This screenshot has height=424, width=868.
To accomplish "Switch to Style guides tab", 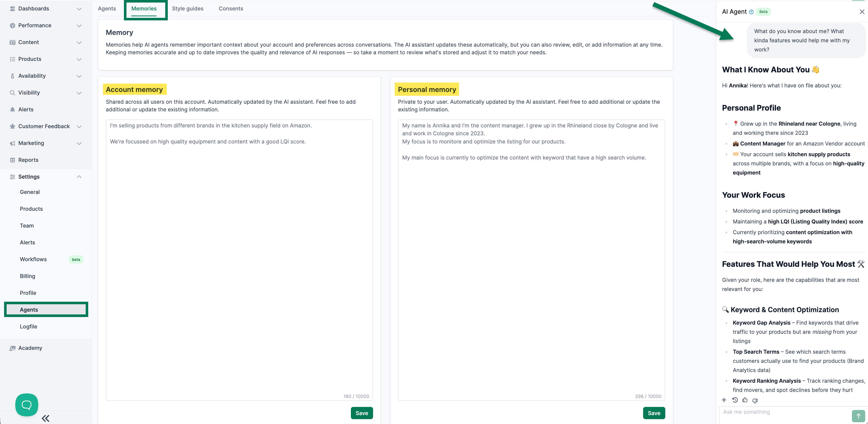I will [x=188, y=9].
